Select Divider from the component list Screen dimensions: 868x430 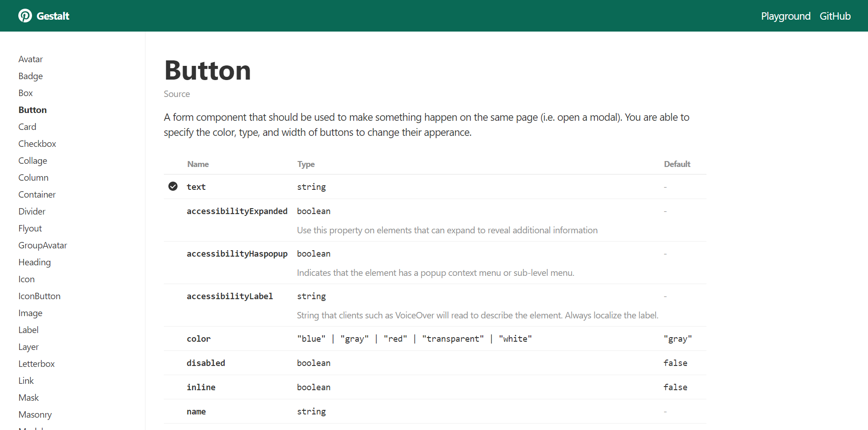coord(32,211)
